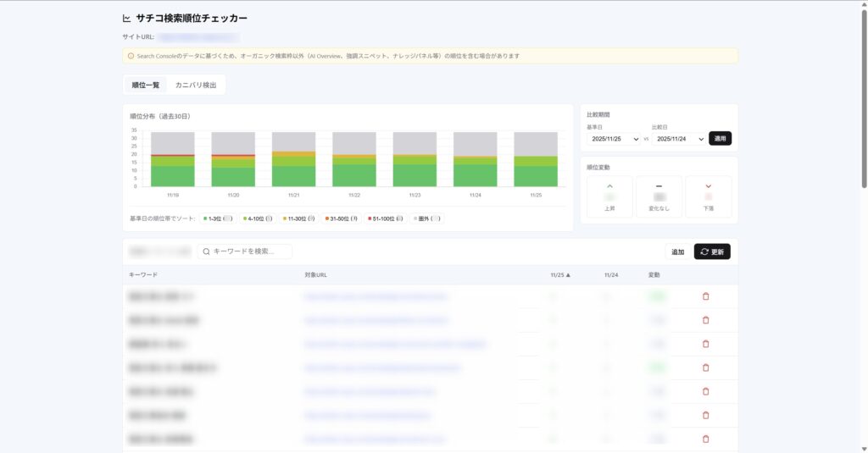Click the 11/25 bar in the chart
868x453 pixels.
pos(536,159)
